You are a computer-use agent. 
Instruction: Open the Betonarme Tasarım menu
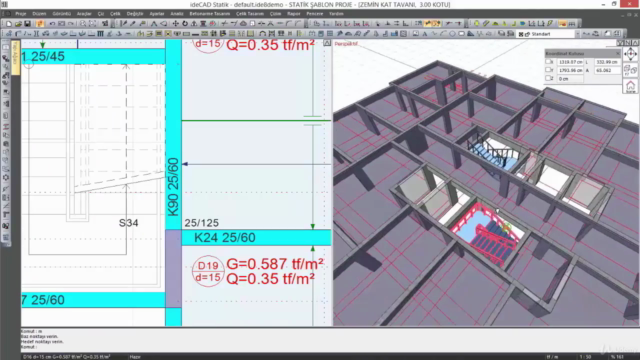point(209,13)
